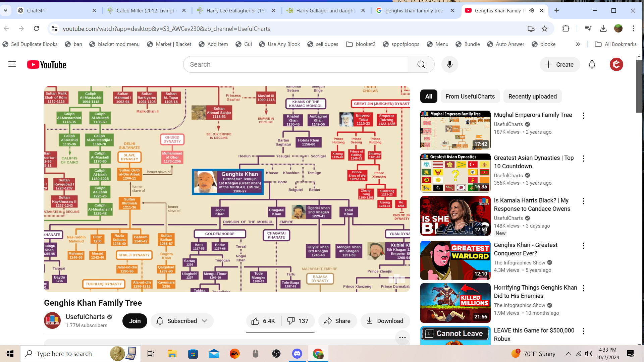Viewport: 644px width, 362px height.
Task: Click the voice search microphone icon
Action: 450,64
